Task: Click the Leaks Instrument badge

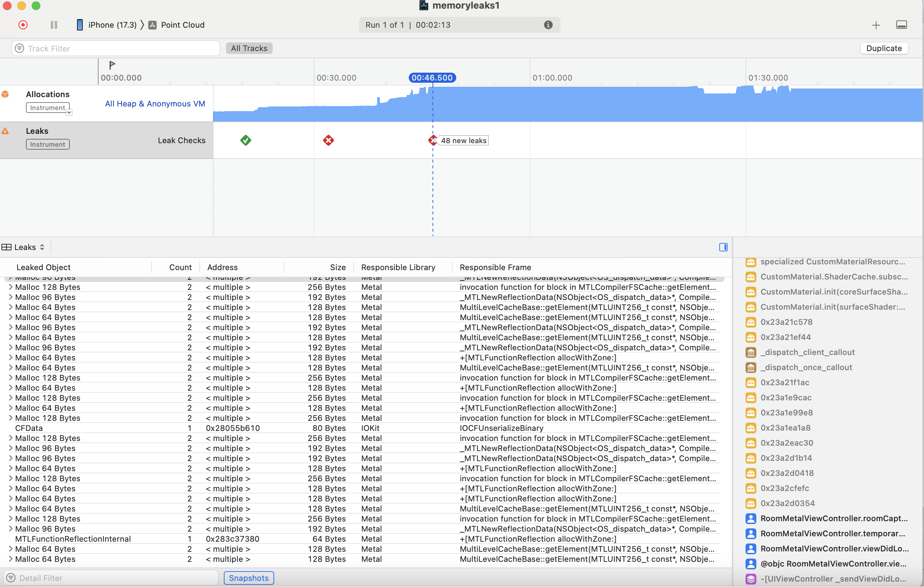Action: (x=47, y=144)
